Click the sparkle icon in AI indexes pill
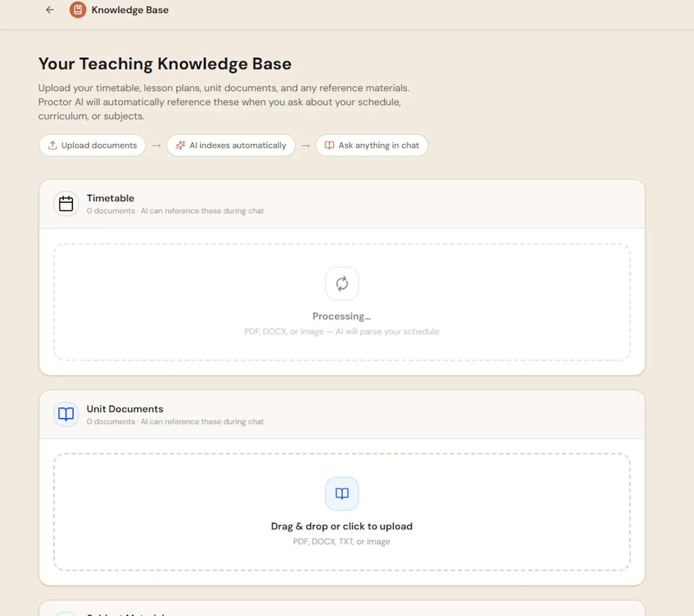The image size is (694, 616). 180,145
